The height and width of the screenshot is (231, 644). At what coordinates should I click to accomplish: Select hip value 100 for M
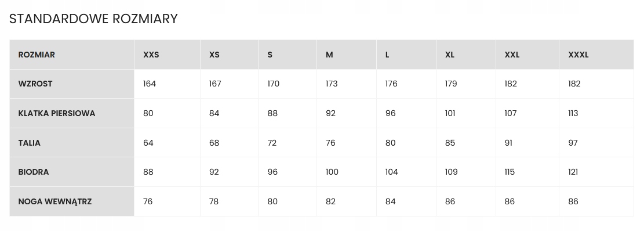tap(332, 172)
